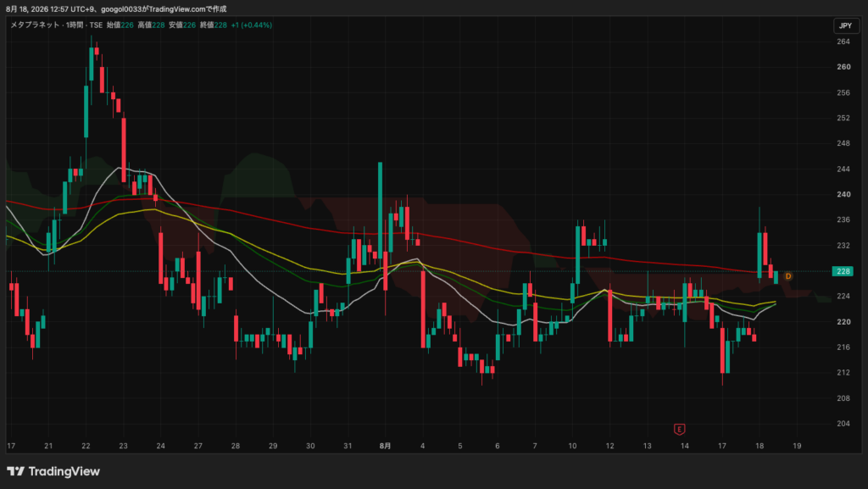Click the 12 date label on time axis
Viewport: 868px width, 489px height.
[610, 446]
